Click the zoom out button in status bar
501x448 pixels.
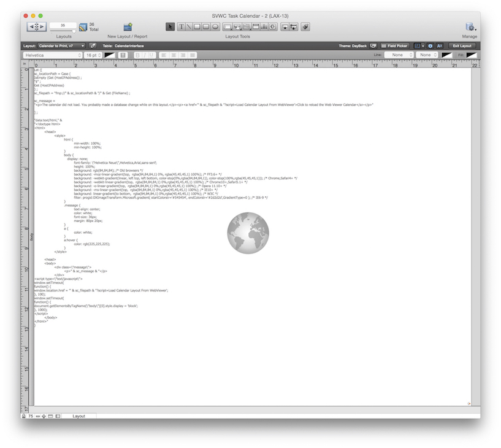[37, 416]
